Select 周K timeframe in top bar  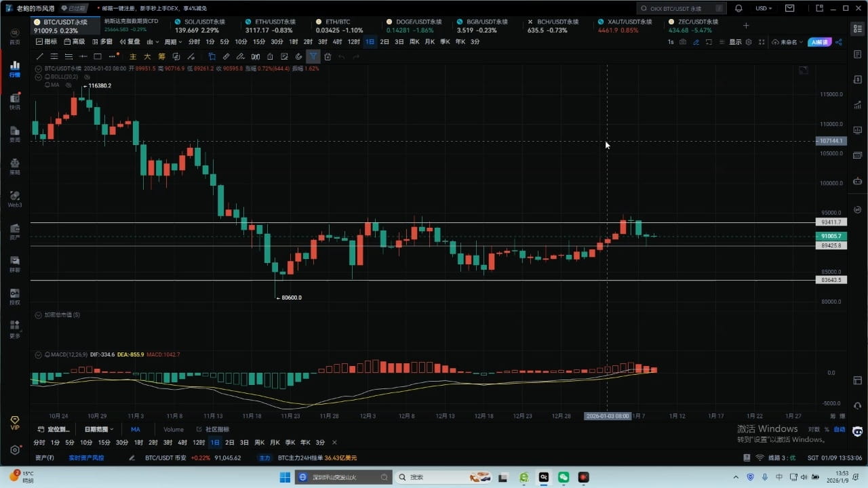[414, 41]
